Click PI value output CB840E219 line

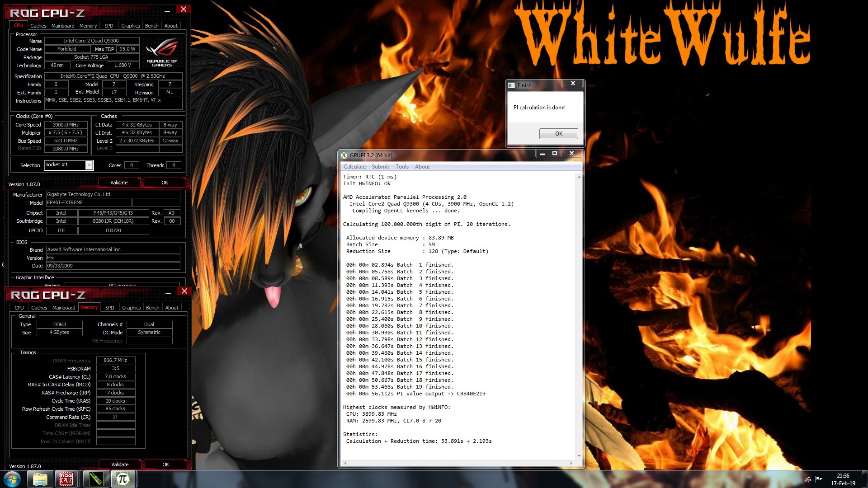pos(415,394)
